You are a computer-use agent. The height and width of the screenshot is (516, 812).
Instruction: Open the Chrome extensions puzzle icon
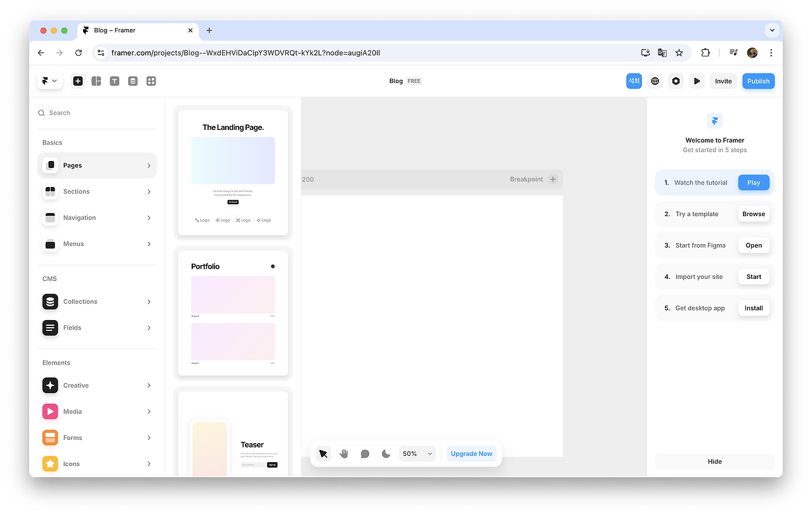pos(705,53)
